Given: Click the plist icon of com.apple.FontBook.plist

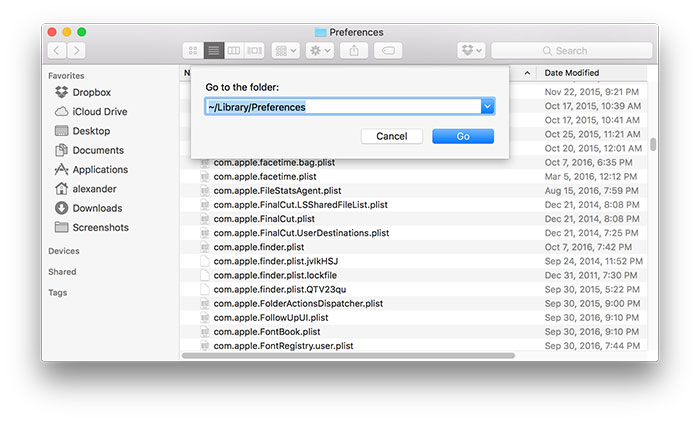Looking at the screenshot, I should [204, 332].
